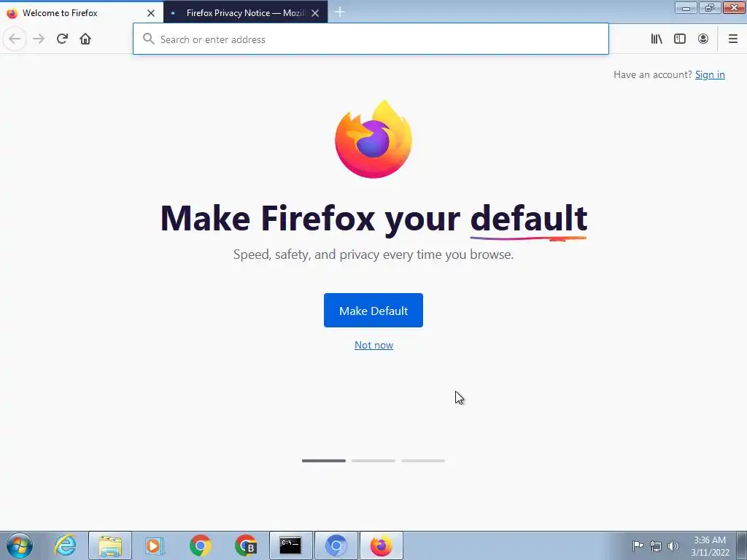The width and height of the screenshot is (747, 560).
Task: Open Windows Explorer from the taskbar
Action: [110, 545]
